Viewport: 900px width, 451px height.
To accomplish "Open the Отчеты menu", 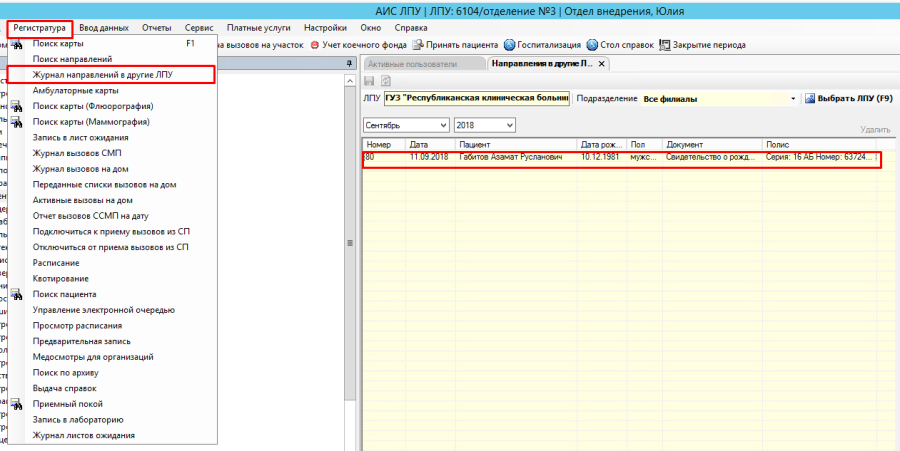I will coord(157,28).
